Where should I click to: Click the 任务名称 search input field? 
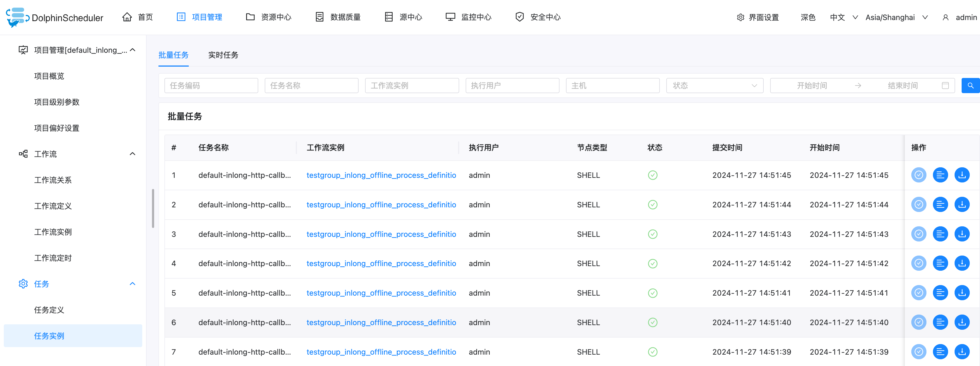click(x=311, y=85)
